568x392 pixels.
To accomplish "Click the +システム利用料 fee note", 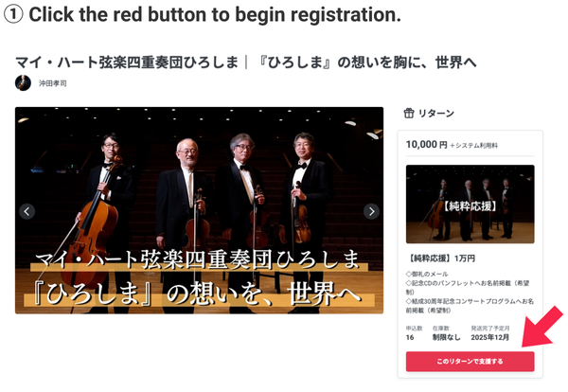I will tap(474, 146).
